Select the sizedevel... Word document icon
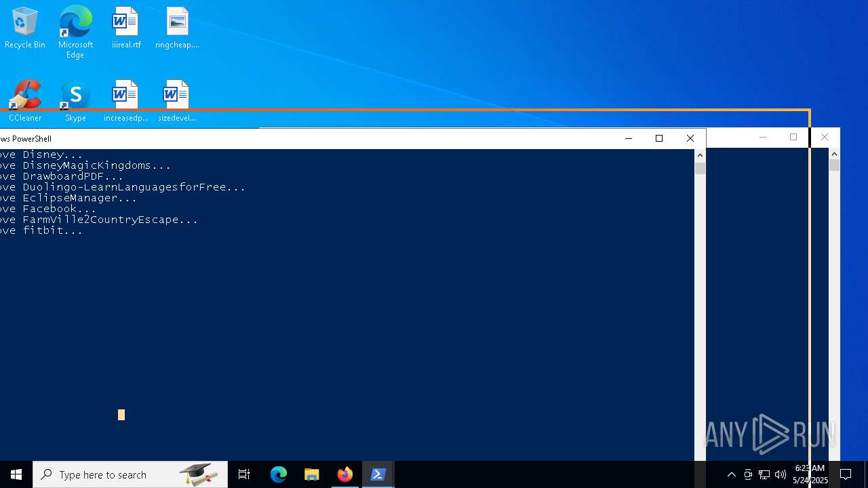 (177, 101)
